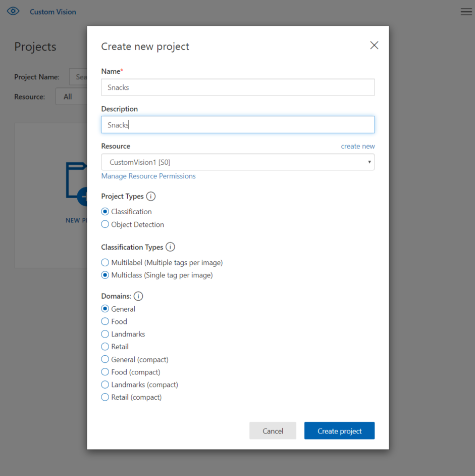Open the Resource filter dropdown showing All

[x=71, y=97]
